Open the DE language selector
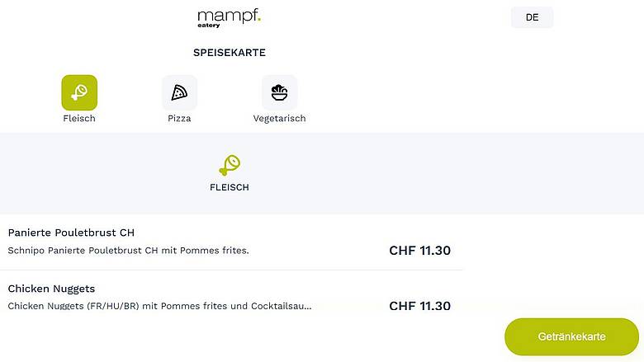This screenshot has width=644, height=362. tap(532, 17)
